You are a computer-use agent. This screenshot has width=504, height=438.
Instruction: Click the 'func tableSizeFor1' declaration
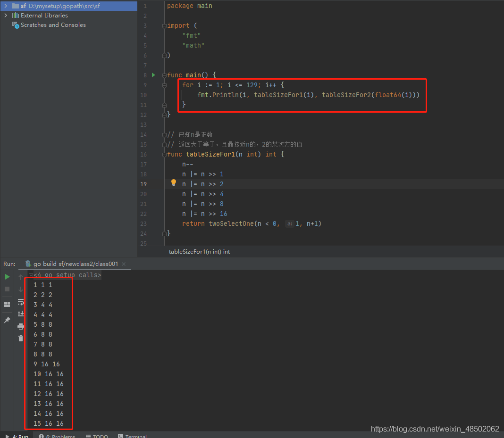[x=201, y=155]
